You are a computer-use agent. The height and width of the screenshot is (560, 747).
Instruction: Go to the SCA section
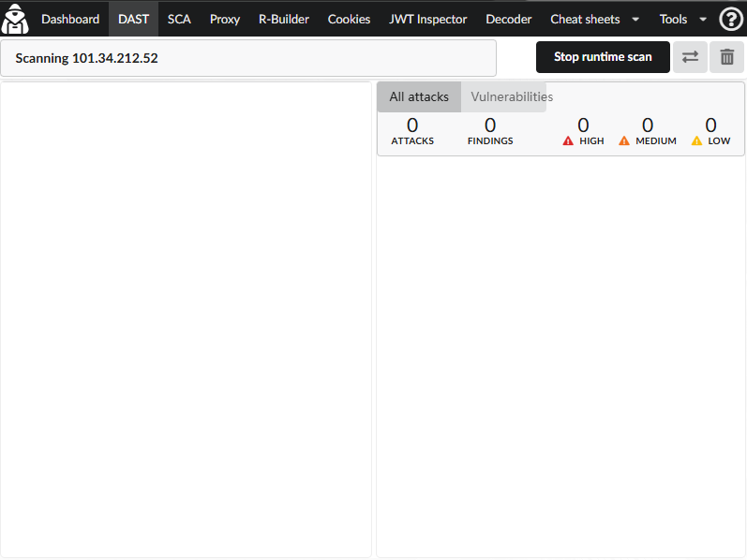179,19
